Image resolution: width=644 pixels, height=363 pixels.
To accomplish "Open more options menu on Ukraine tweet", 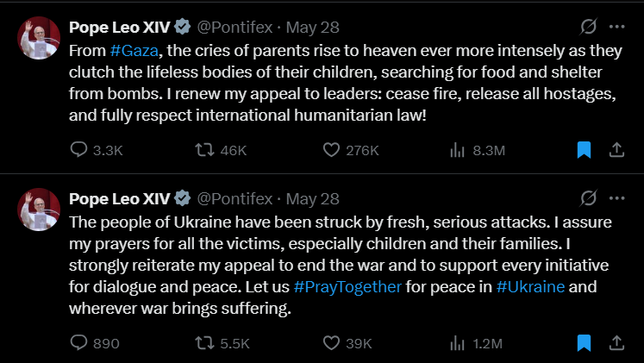I will 616,197.
